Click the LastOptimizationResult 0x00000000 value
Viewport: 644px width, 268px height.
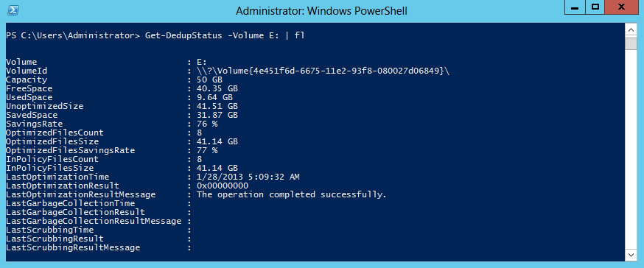(x=223, y=186)
